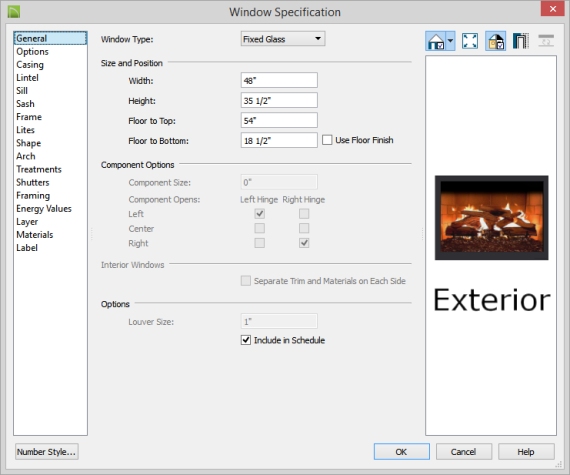570x475 pixels.
Task: Uncheck Include in Schedule
Action: tap(246, 340)
